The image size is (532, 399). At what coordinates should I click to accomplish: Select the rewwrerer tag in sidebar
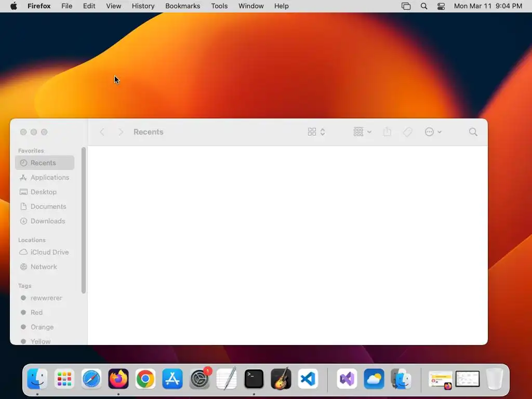[x=45, y=298]
